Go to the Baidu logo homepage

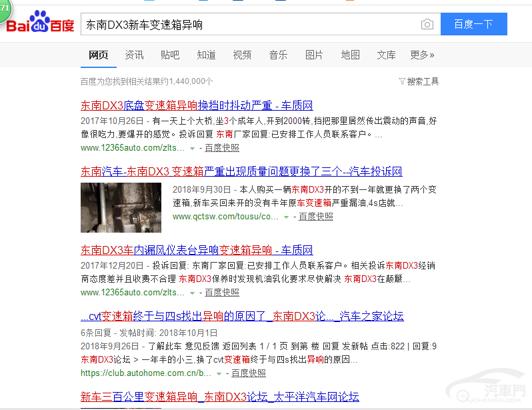pos(40,22)
